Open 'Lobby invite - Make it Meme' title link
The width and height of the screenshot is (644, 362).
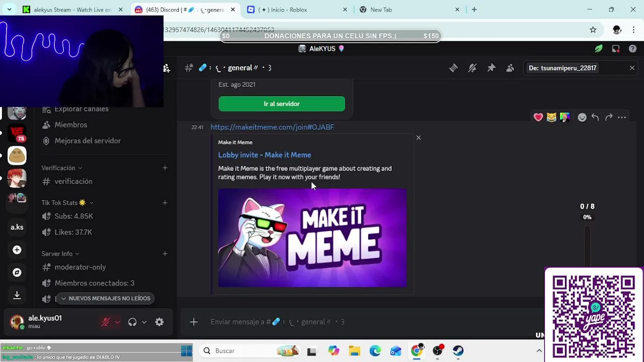click(265, 155)
